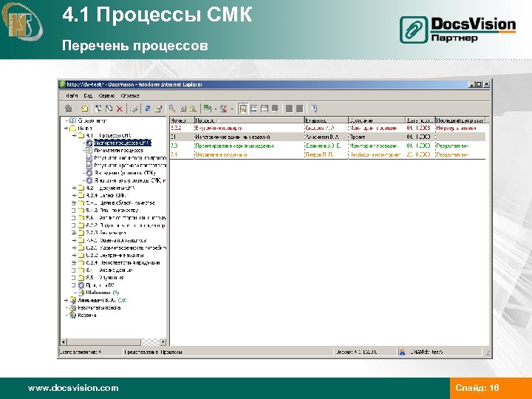The image size is (532, 399).
Task: Click the cut toolbar icon
Action: (x=98, y=109)
